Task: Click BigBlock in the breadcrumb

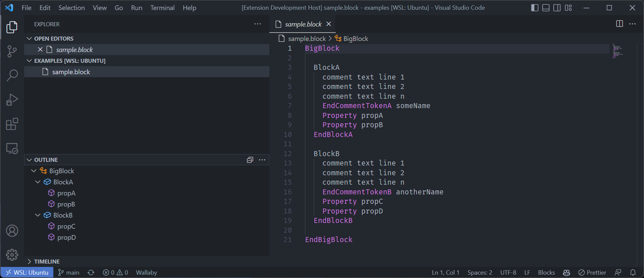Action: tap(351, 39)
